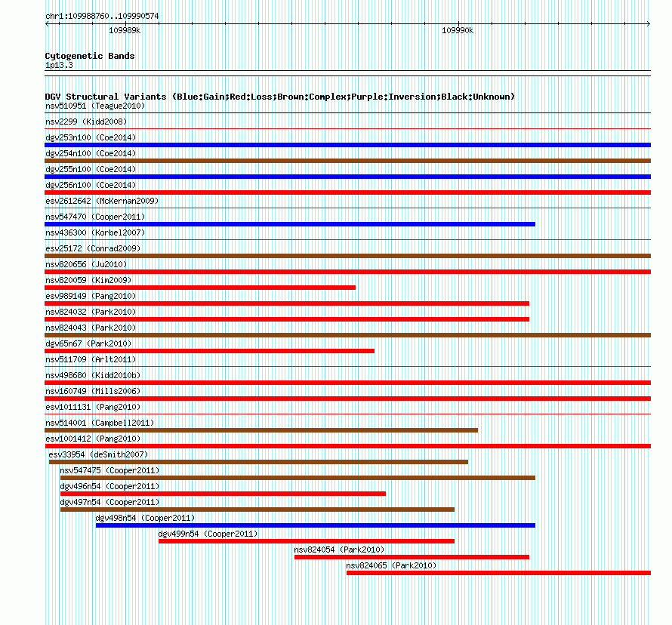Open variant dgv497n54 (Cooper2011) label
672x625 pixels.
pyautogui.click(x=109, y=502)
